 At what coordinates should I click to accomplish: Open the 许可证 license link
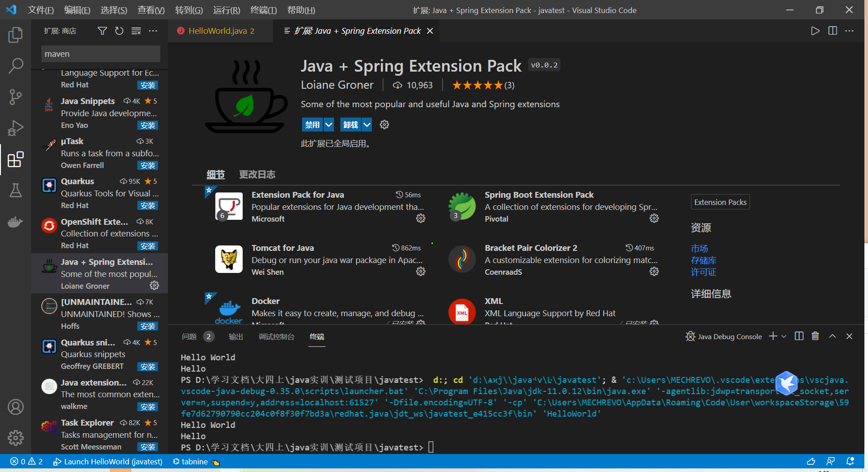[x=703, y=272]
